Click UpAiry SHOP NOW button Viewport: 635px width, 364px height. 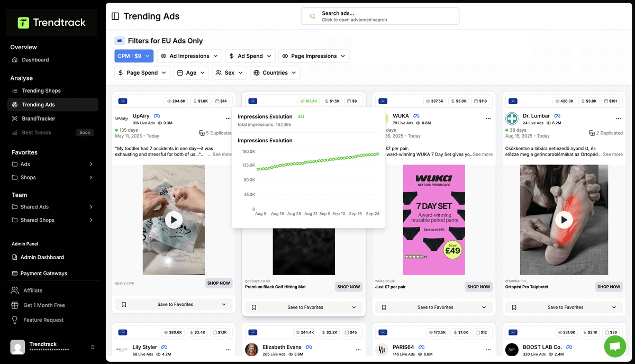coord(219,283)
